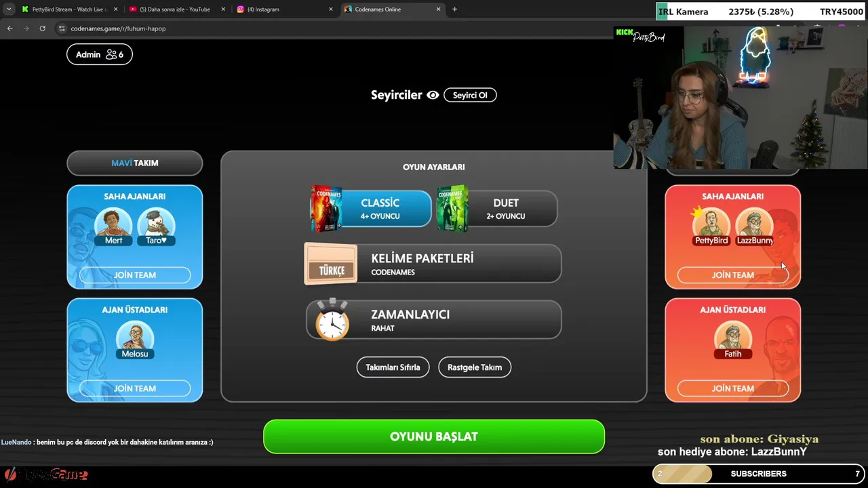This screenshot has height=488, width=868.
Task: Open the tab search dropdown arrow
Action: [8, 9]
